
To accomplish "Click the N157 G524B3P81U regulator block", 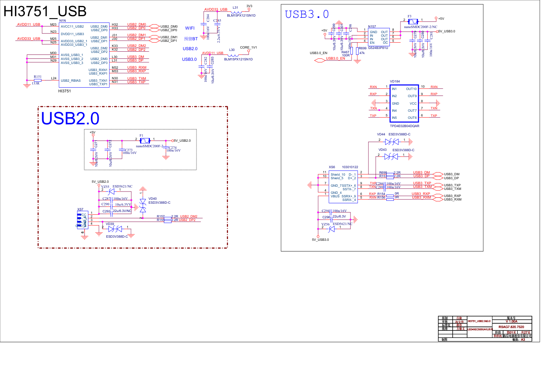I will [x=378, y=37].
